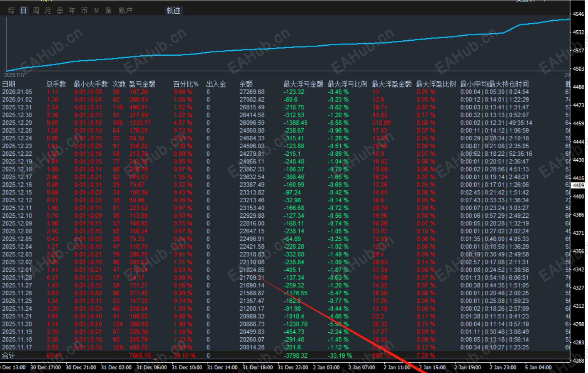Click holding time cell ending 49:35:14
588x373 pixels.
[x=496, y=123]
